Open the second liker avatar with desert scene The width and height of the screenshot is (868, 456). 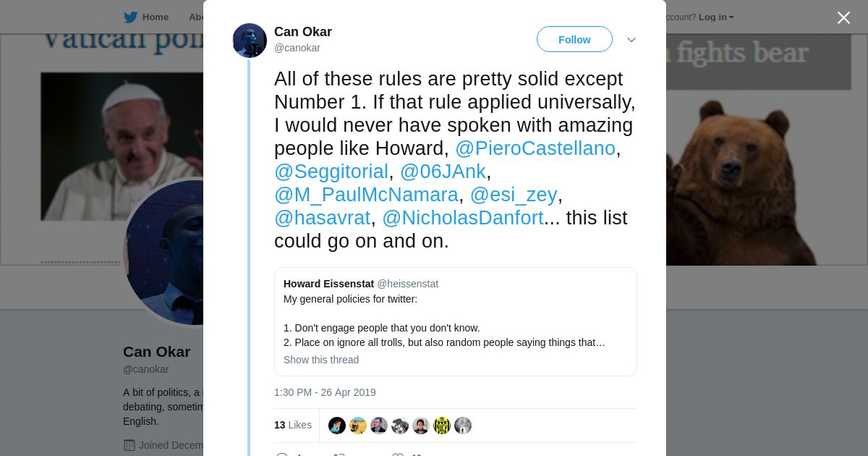(x=358, y=426)
